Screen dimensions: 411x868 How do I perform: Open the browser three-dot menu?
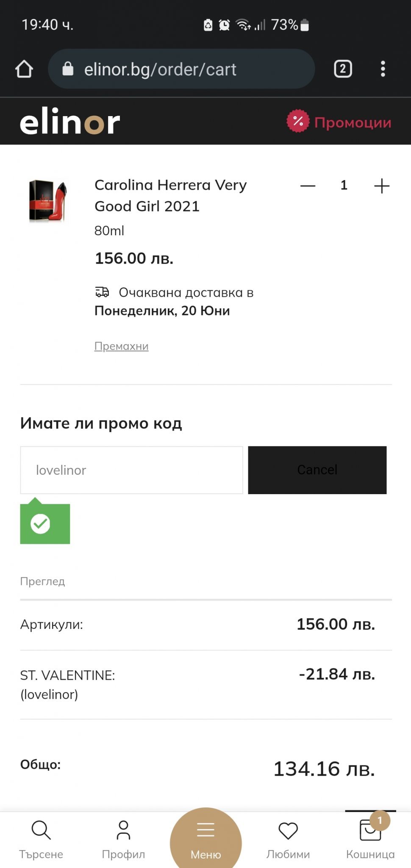383,69
